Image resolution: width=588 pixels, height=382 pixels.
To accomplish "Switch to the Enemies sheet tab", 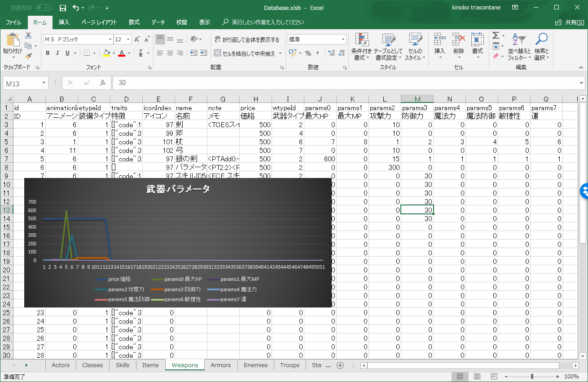I will coord(256,365).
